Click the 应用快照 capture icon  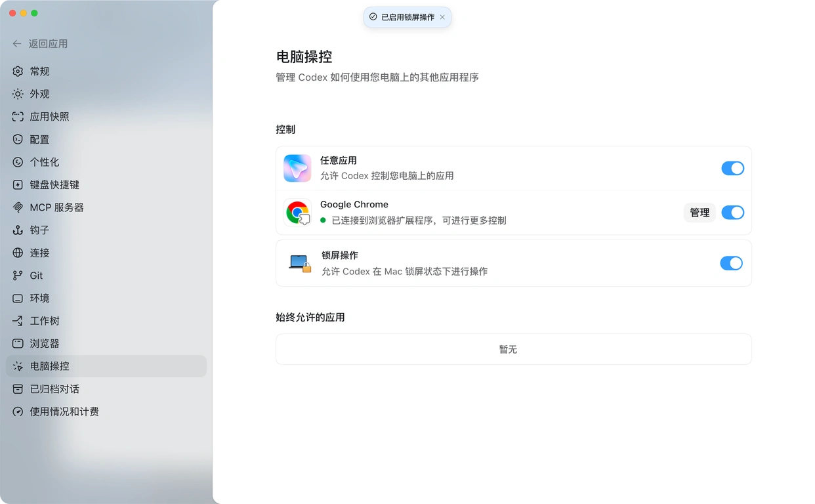tap(18, 117)
